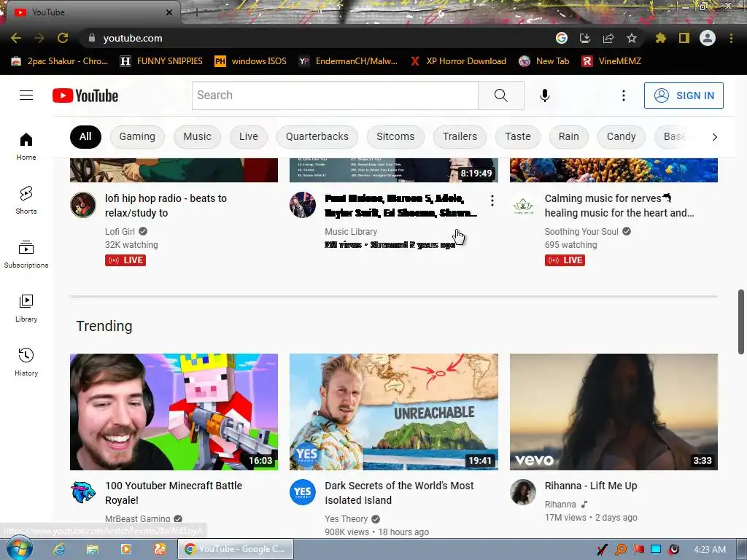Open the YouTube hamburger guide menu

(26, 96)
